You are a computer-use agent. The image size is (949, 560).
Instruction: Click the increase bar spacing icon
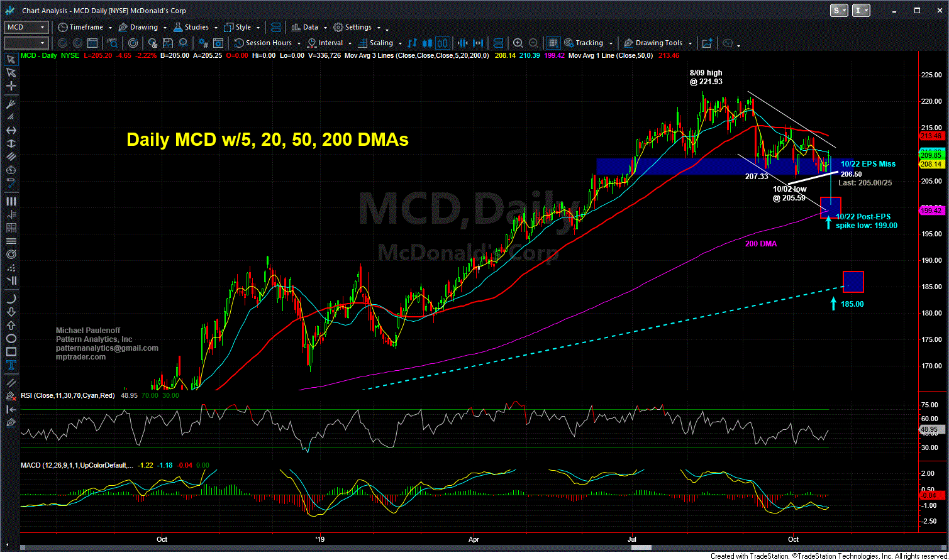pos(478,43)
